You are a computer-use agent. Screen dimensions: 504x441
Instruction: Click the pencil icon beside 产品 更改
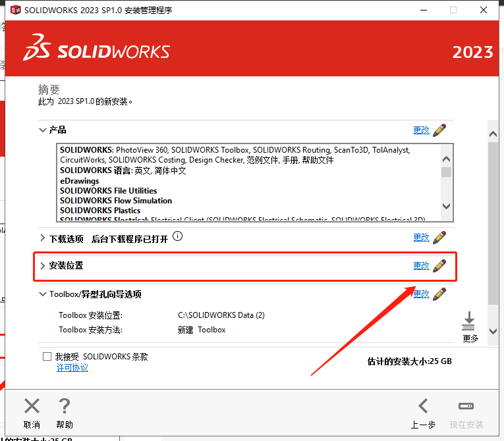(439, 130)
